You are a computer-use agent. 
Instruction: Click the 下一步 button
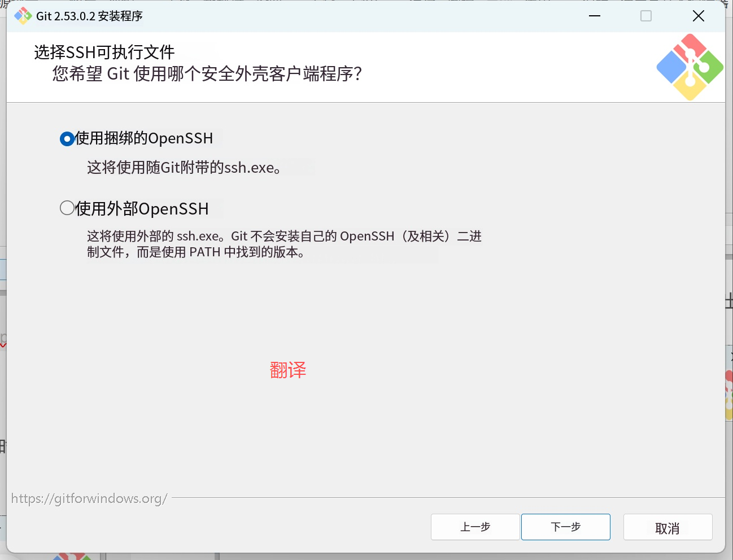pyautogui.click(x=565, y=527)
